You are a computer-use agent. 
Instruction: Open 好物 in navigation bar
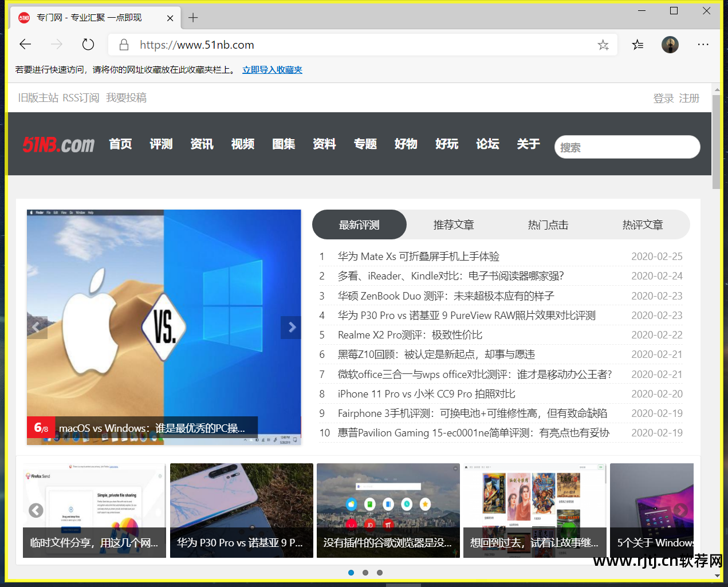(x=406, y=144)
